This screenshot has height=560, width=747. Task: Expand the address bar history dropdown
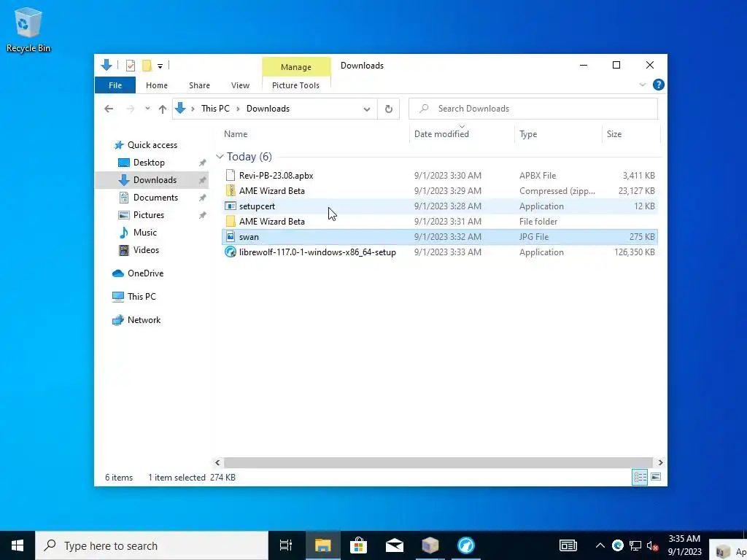pos(367,109)
